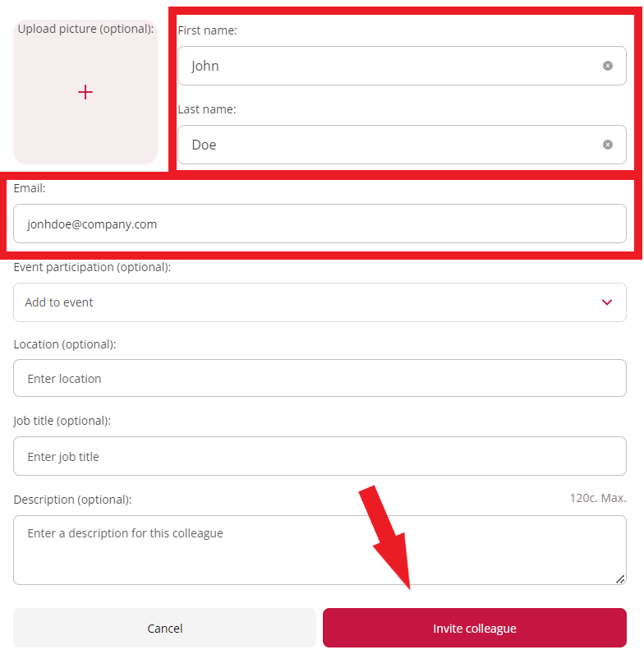This screenshot has width=644, height=659.
Task: Expand the event participation chevron arrow
Action: pos(607,302)
